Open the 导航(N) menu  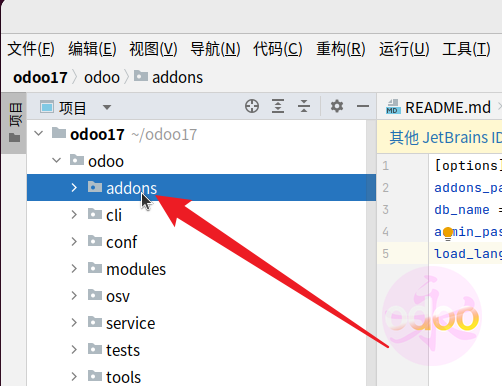pyautogui.click(x=215, y=49)
